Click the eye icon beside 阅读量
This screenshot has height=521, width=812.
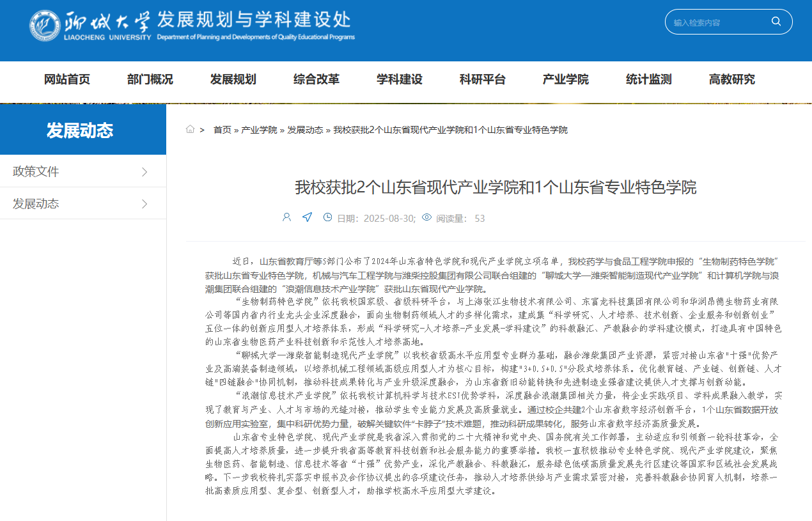[427, 217]
